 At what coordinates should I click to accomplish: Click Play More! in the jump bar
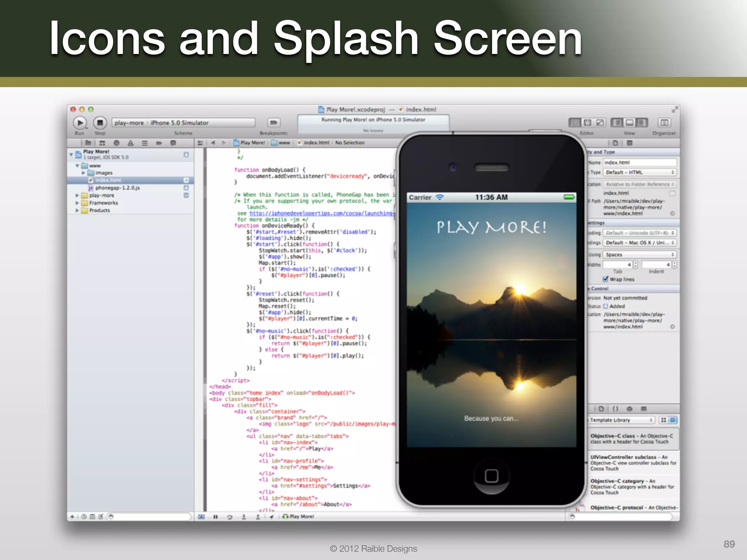tap(249, 143)
